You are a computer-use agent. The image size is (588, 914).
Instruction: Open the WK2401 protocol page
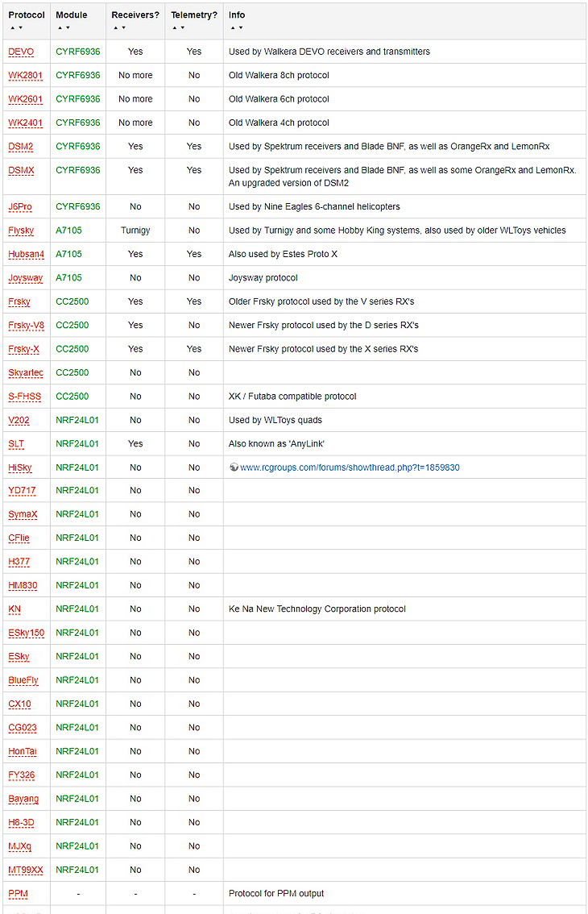click(x=26, y=123)
